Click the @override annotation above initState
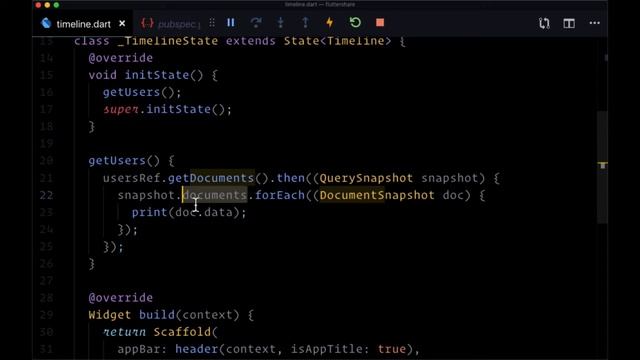The height and width of the screenshot is (360, 640). coord(121,58)
